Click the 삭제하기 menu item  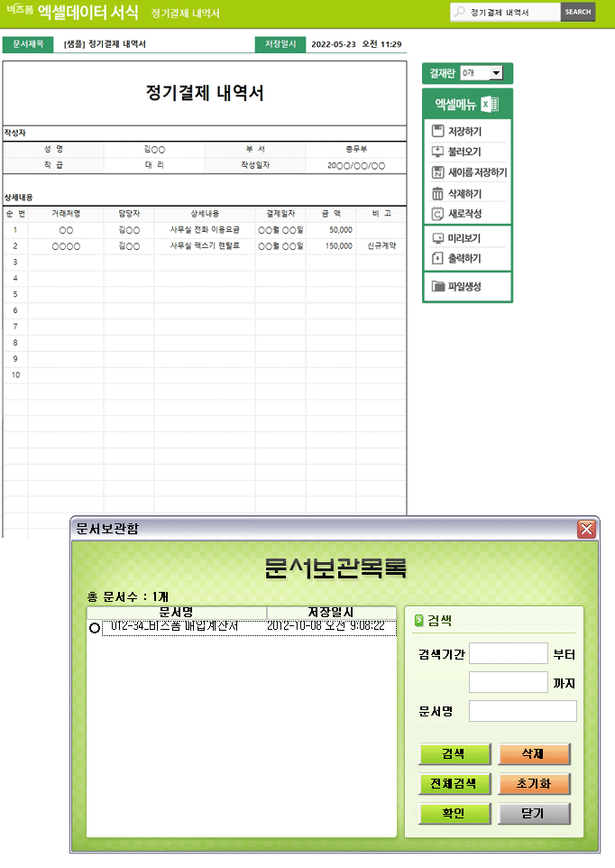(x=464, y=194)
